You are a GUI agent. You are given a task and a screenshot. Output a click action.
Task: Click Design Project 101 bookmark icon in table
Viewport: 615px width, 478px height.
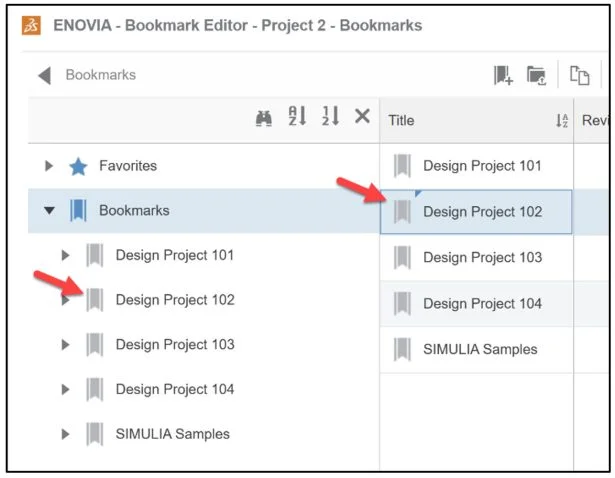402,166
